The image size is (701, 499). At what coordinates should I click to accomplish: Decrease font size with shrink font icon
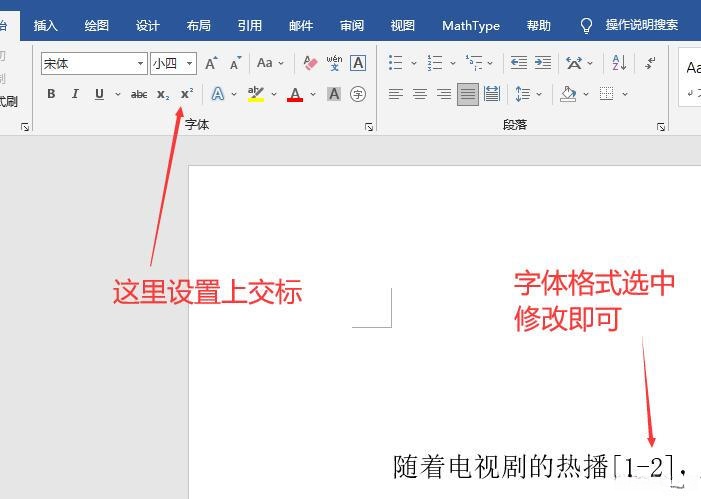click(236, 63)
